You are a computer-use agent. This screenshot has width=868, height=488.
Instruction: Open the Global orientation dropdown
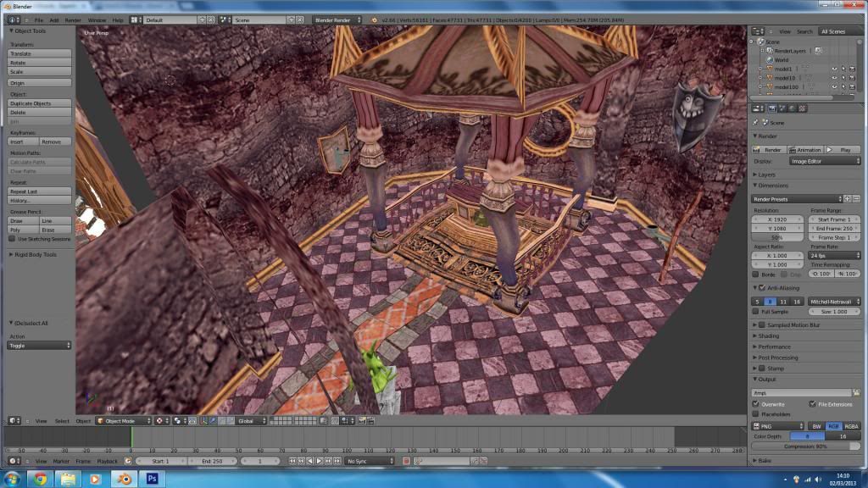[251, 421]
